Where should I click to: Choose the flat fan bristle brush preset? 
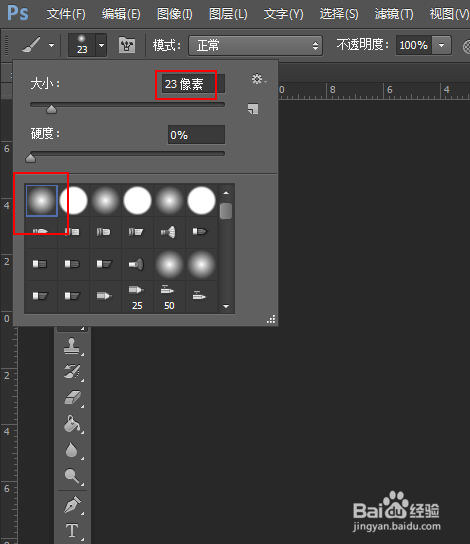(136, 264)
